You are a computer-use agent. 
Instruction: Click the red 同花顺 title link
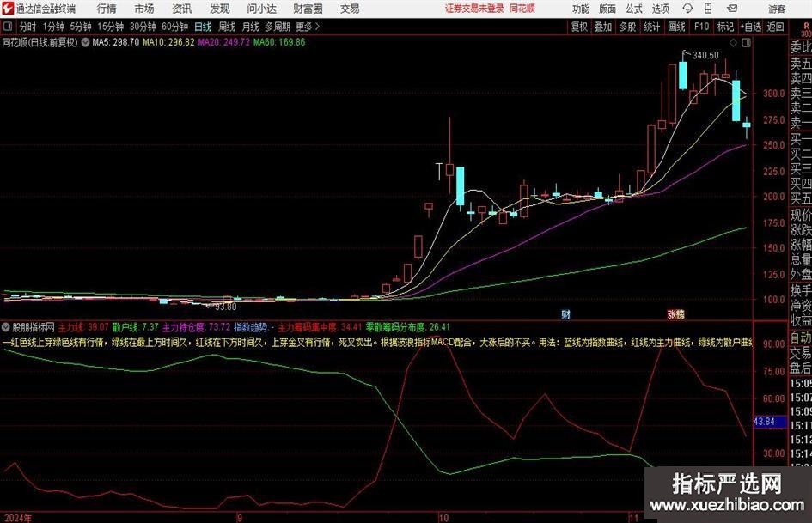click(x=522, y=9)
